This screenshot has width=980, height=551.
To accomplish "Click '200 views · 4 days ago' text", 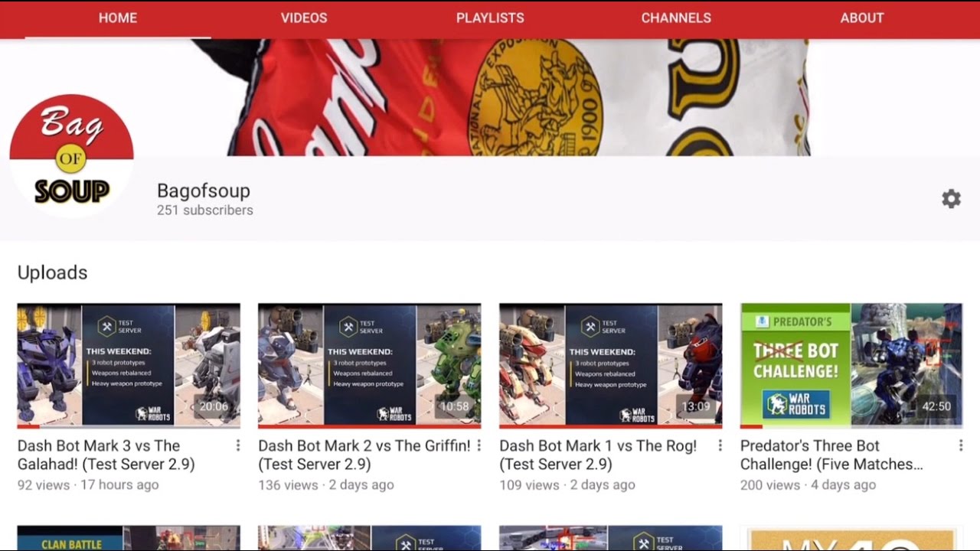I will pyautogui.click(x=808, y=484).
